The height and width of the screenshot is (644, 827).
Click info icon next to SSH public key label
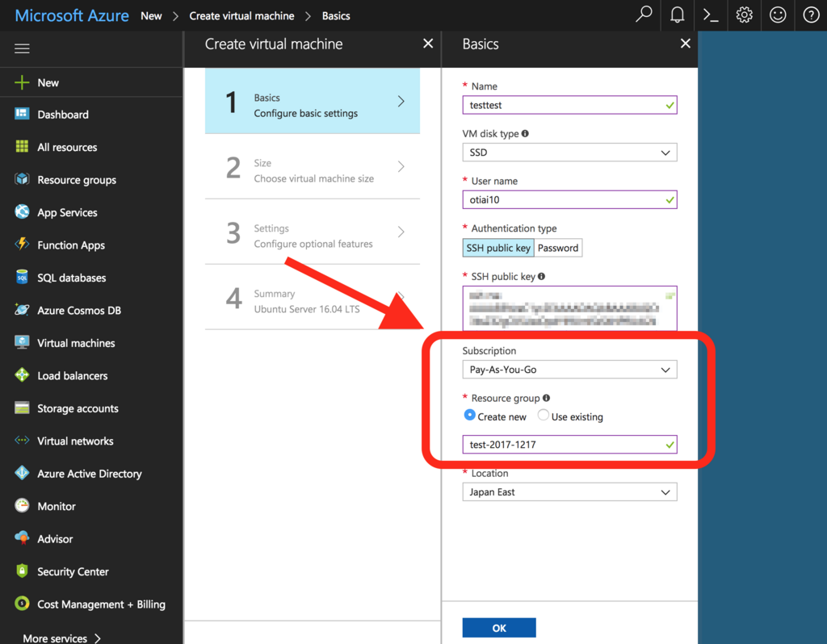541,276
